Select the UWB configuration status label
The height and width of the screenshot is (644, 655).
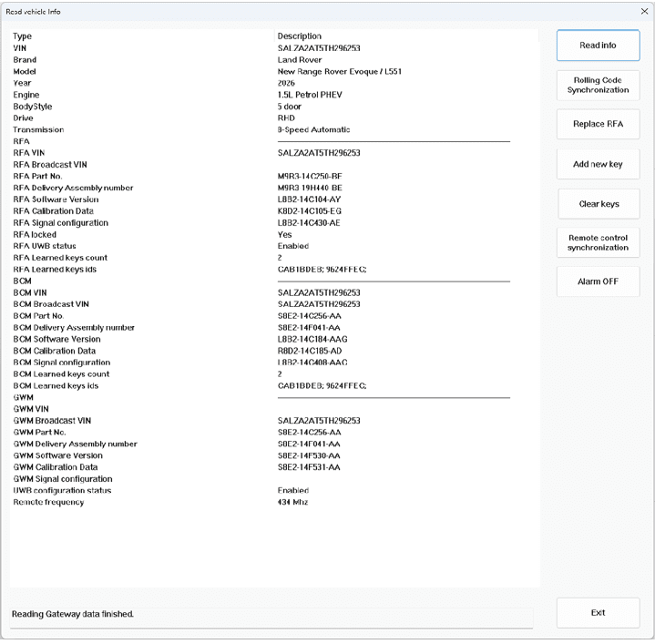[x=62, y=491]
